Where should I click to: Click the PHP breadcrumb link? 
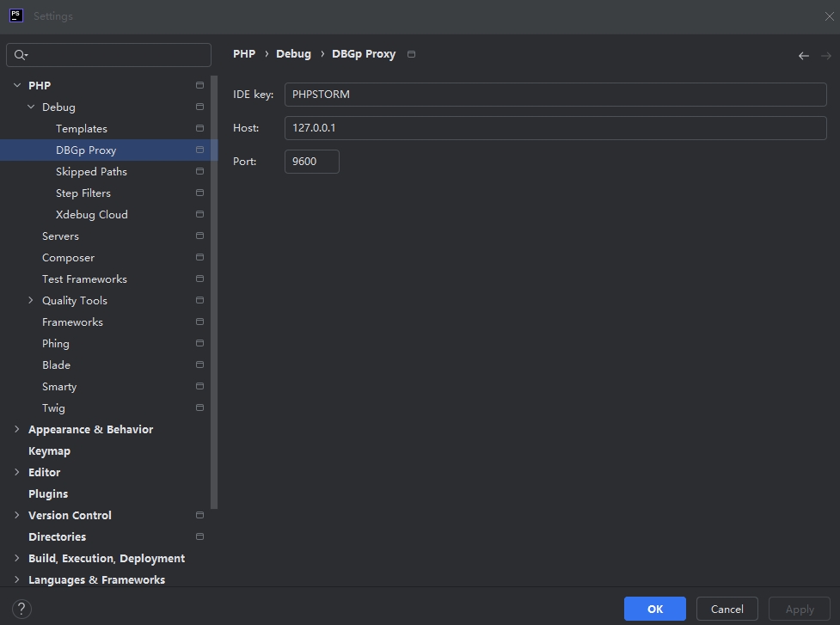tap(244, 54)
